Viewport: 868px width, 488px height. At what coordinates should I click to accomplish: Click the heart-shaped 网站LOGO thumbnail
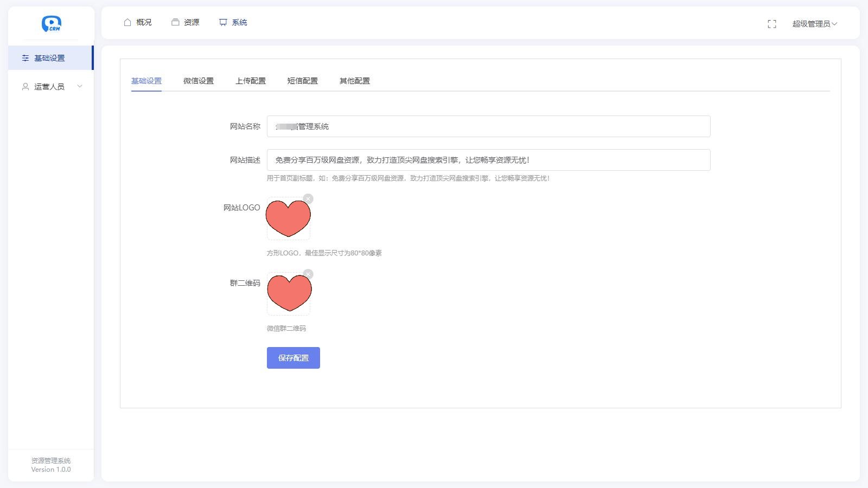[x=288, y=219]
